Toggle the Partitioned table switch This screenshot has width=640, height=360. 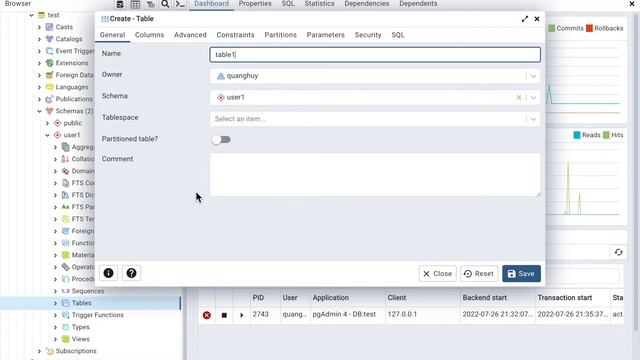click(x=221, y=140)
